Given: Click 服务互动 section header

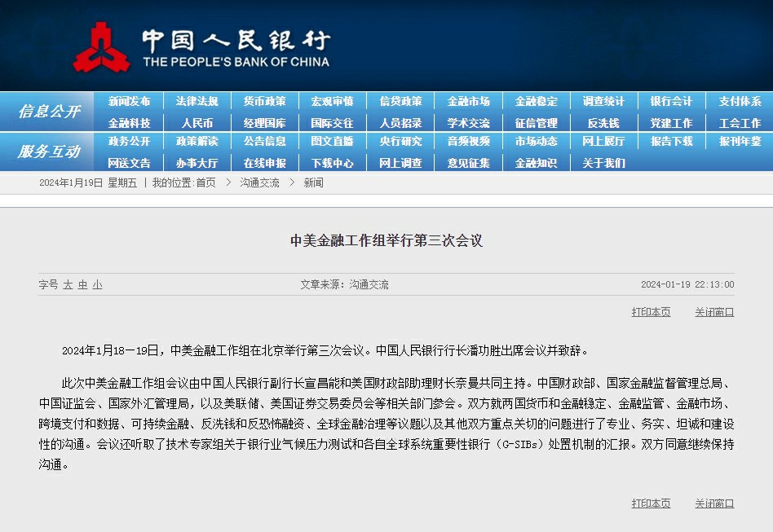Looking at the screenshot, I should [x=49, y=152].
